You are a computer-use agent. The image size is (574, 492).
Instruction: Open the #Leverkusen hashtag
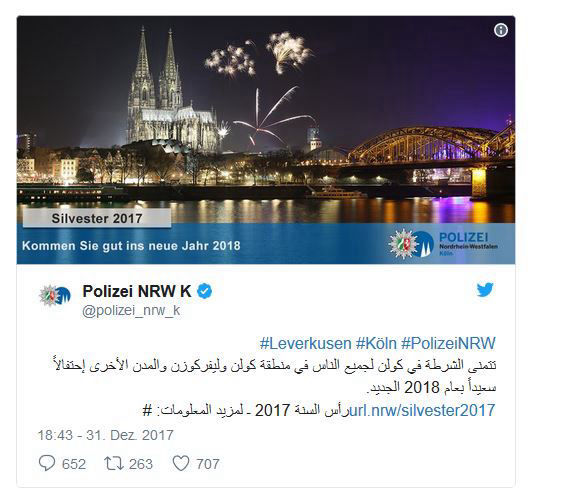[305, 343]
